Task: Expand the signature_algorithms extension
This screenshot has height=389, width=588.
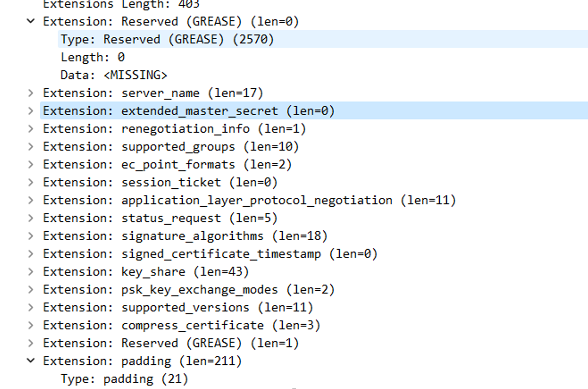Action: tap(31, 236)
